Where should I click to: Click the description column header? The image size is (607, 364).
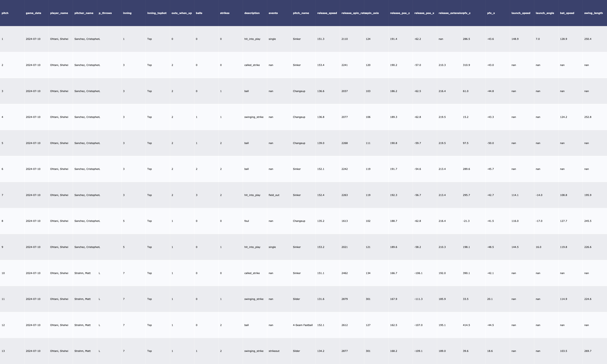click(x=252, y=13)
